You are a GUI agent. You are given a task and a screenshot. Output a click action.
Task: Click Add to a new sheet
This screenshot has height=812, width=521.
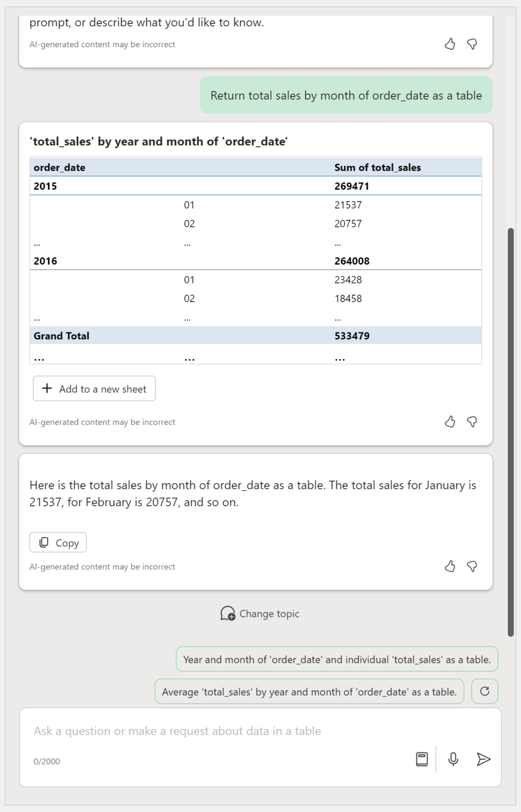[94, 389]
